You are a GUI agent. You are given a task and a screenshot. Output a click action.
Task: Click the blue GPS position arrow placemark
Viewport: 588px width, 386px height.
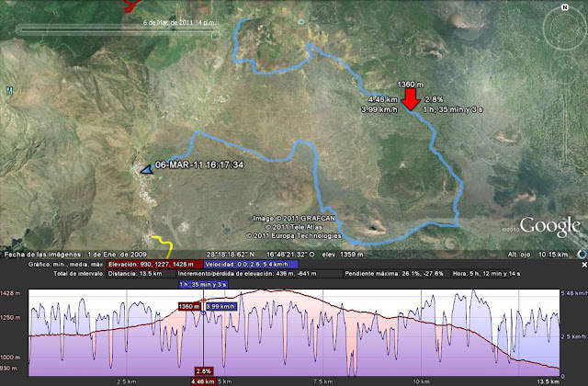click(147, 170)
